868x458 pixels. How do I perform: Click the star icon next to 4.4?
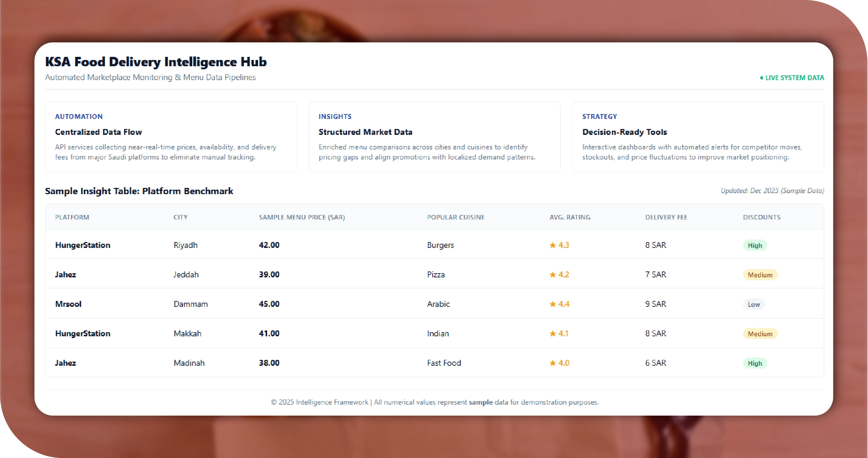[x=552, y=304]
